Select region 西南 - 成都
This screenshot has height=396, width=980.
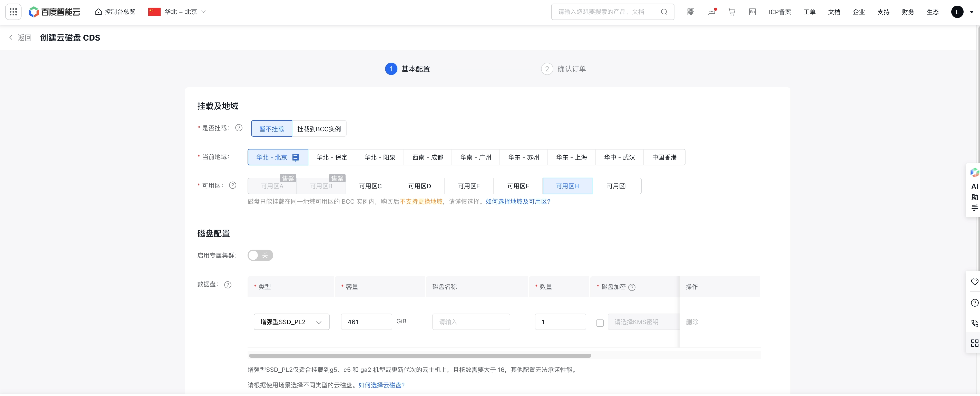(x=428, y=157)
